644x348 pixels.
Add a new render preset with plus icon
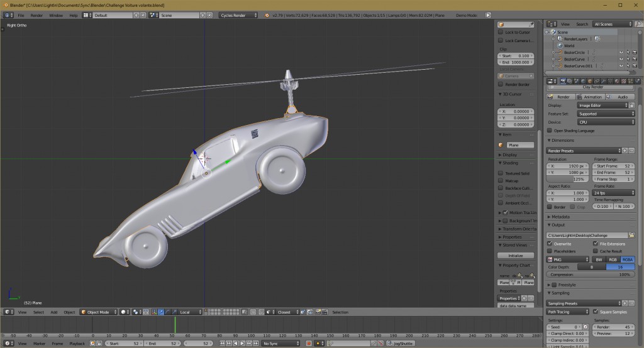point(625,151)
